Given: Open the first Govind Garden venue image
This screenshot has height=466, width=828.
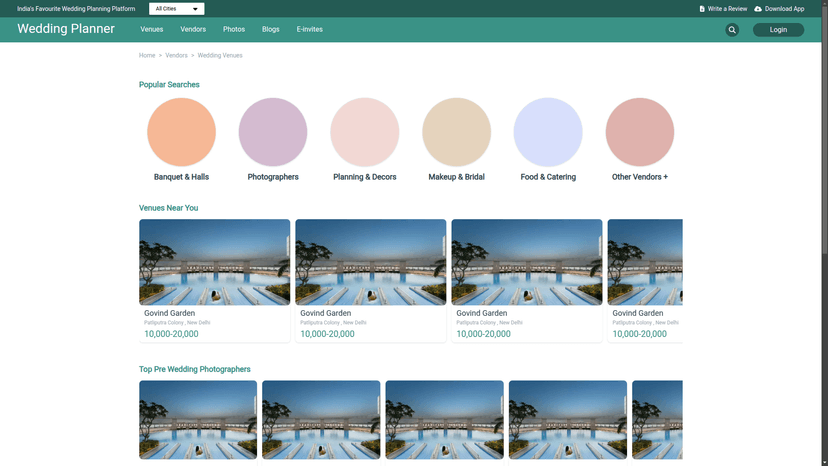Looking at the screenshot, I should coord(214,262).
